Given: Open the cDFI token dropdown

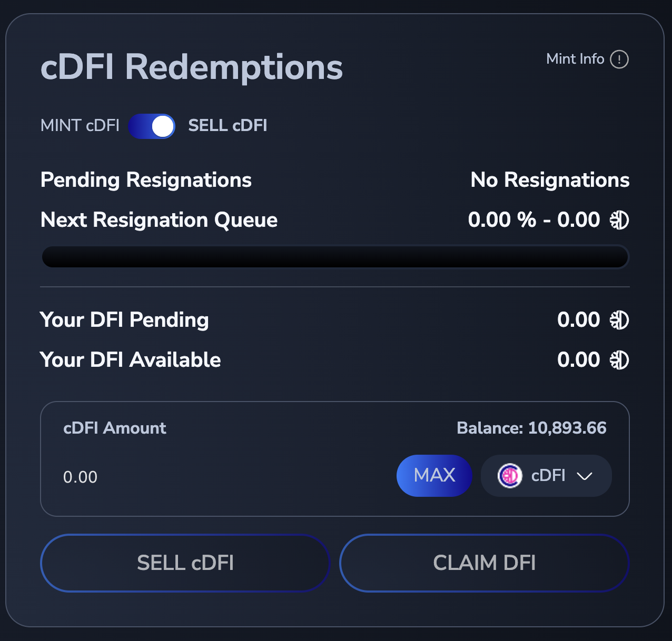Looking at the screenshot, I should 546,476.
